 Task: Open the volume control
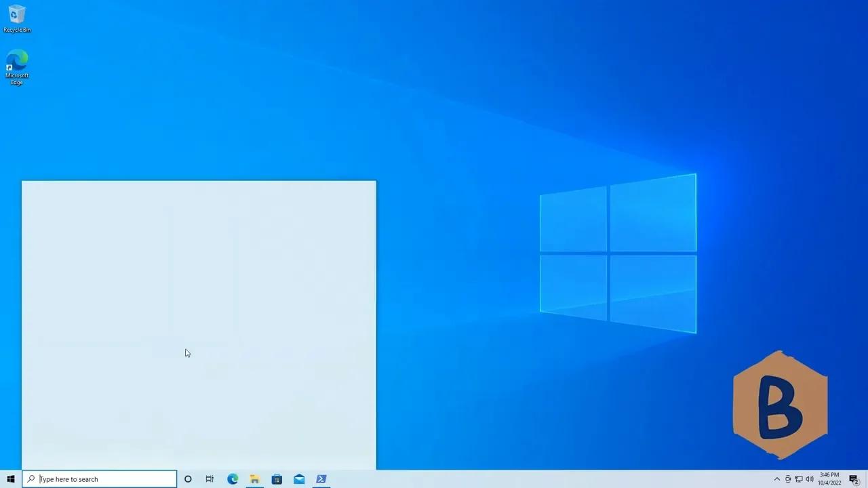810,479
